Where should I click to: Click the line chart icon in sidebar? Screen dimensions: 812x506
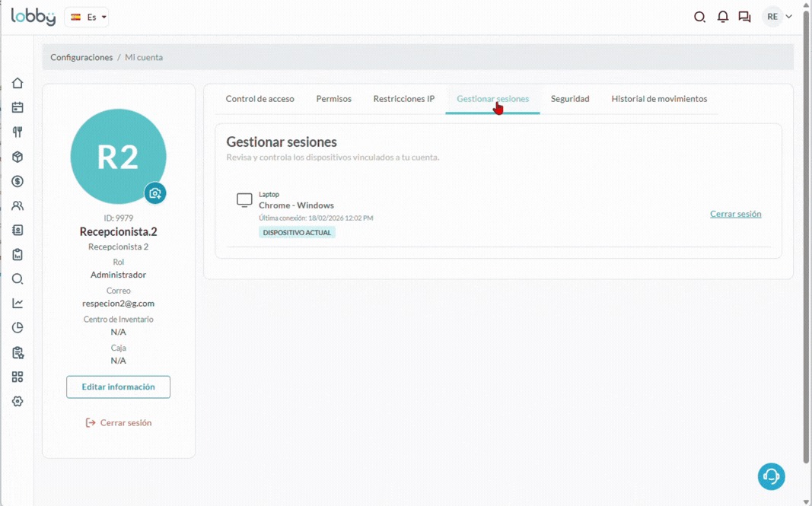point(18,303)
